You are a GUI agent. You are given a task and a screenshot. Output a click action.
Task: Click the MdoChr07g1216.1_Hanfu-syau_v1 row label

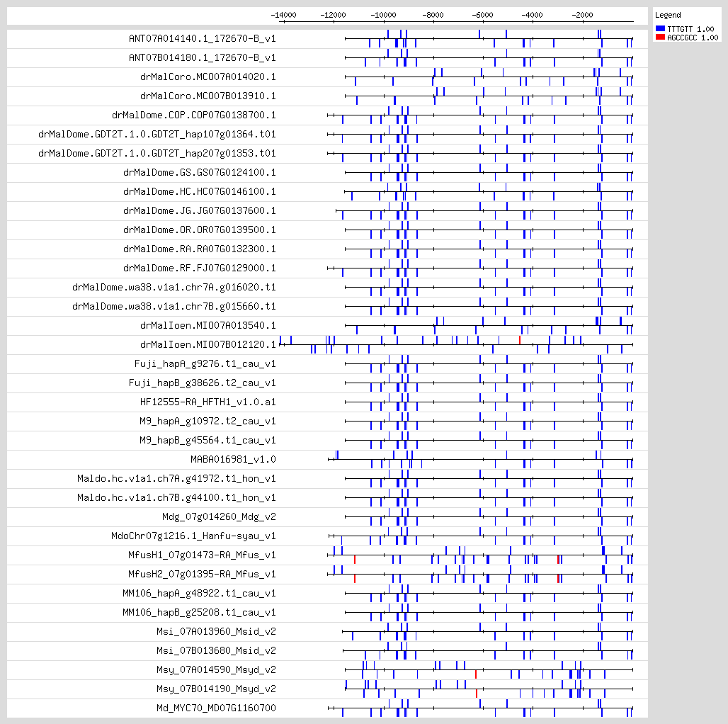pos(193,536)
